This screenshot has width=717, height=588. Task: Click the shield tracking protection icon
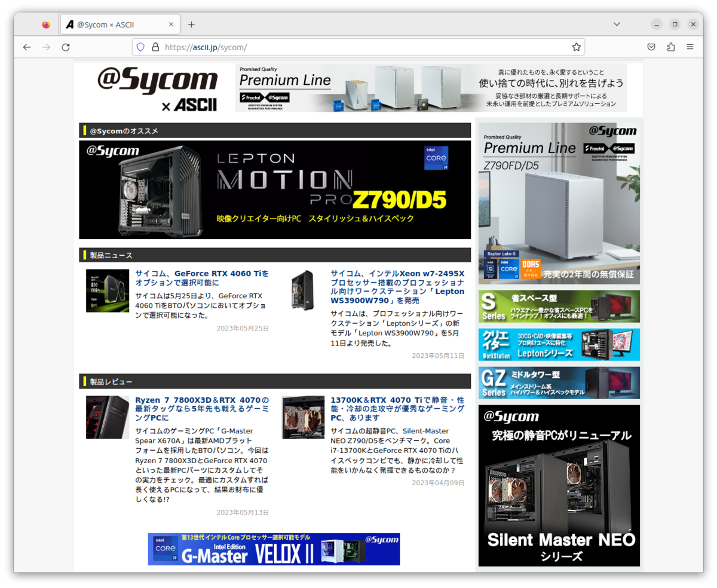[x=140, y=47]
